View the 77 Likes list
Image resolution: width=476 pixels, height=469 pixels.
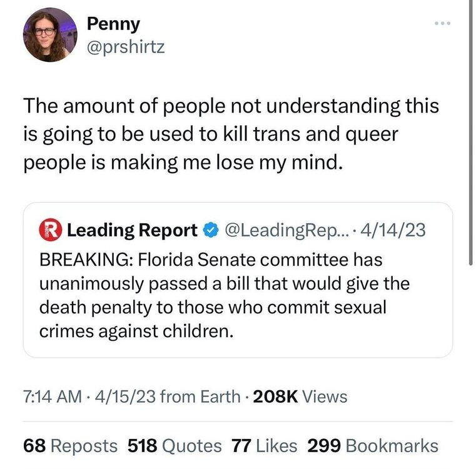click(263, 446)
